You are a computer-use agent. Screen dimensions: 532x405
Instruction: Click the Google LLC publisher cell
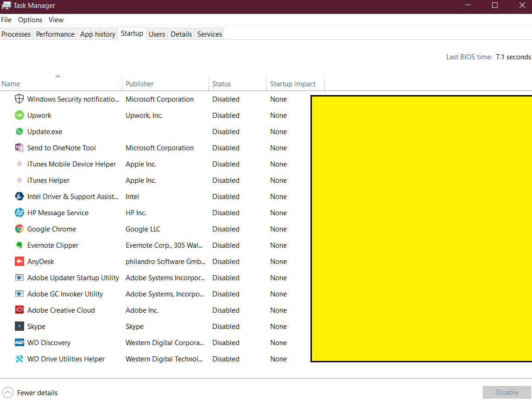coord(143,229)
